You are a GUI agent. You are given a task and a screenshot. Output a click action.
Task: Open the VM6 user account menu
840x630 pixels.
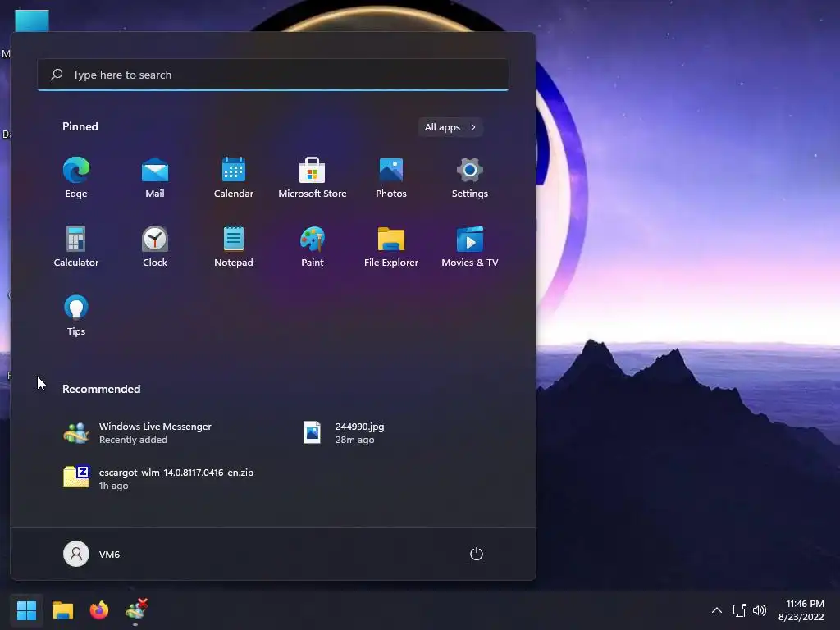coord(92,554)
